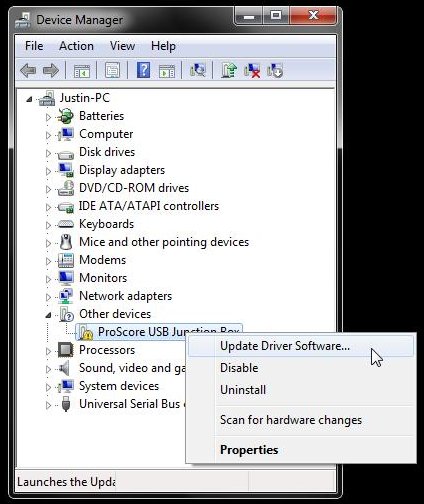Open the Action menu
The image size is (424, 504).
point(76,46)
